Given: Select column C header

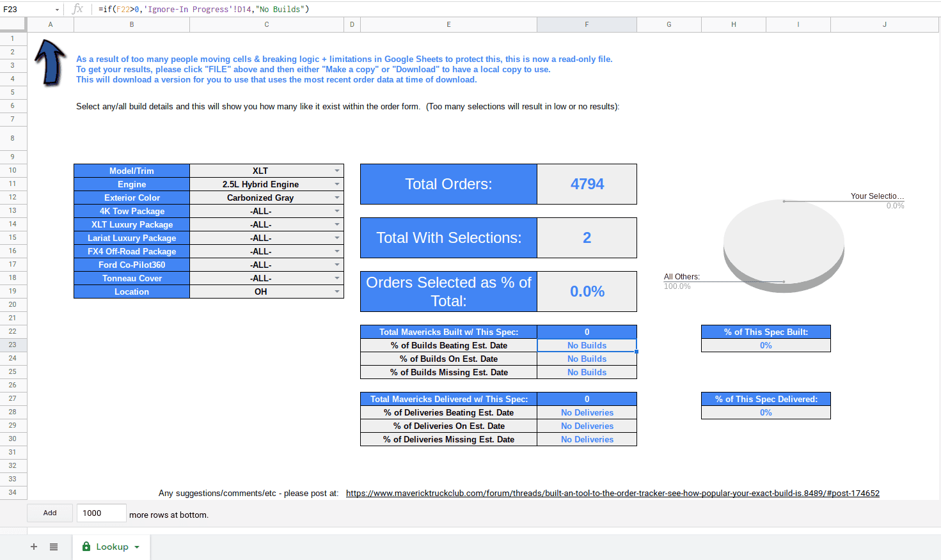Looking at the screenshot, I should point(267,24).
